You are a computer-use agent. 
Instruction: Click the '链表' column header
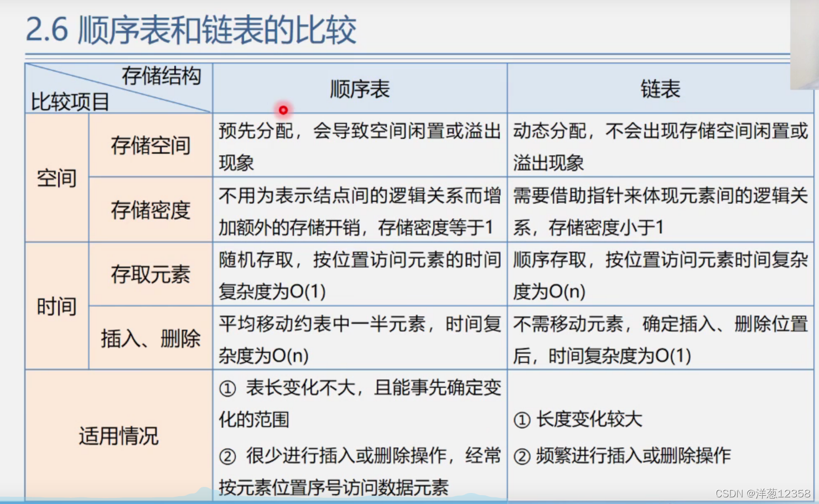[x=660, y=89]
